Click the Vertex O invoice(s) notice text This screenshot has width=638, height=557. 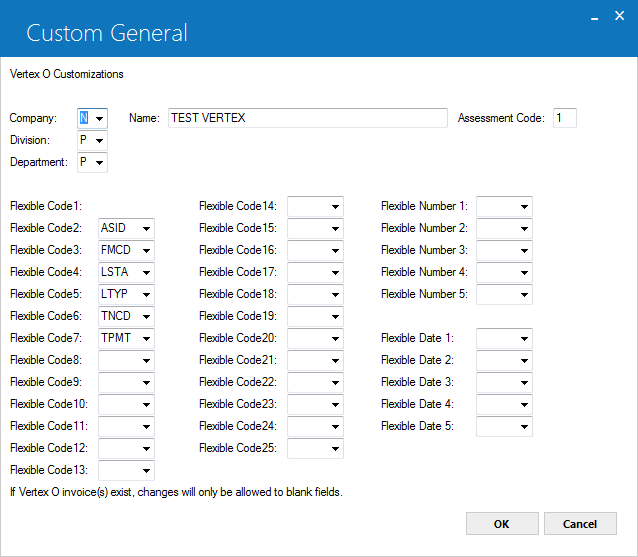pyautogui.click(x=176, y=492)
